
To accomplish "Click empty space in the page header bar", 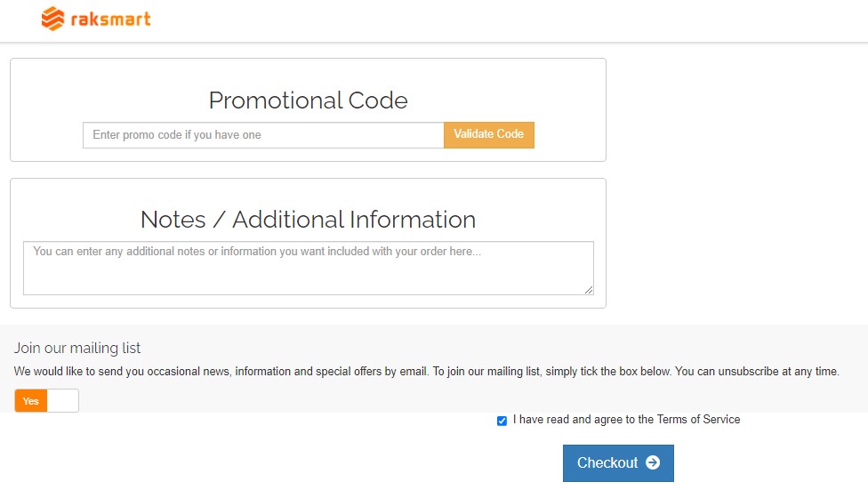I will point(498,20).
